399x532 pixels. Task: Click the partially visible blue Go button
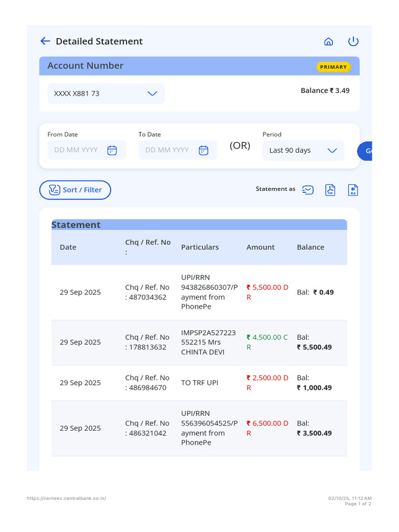point(365,151)
